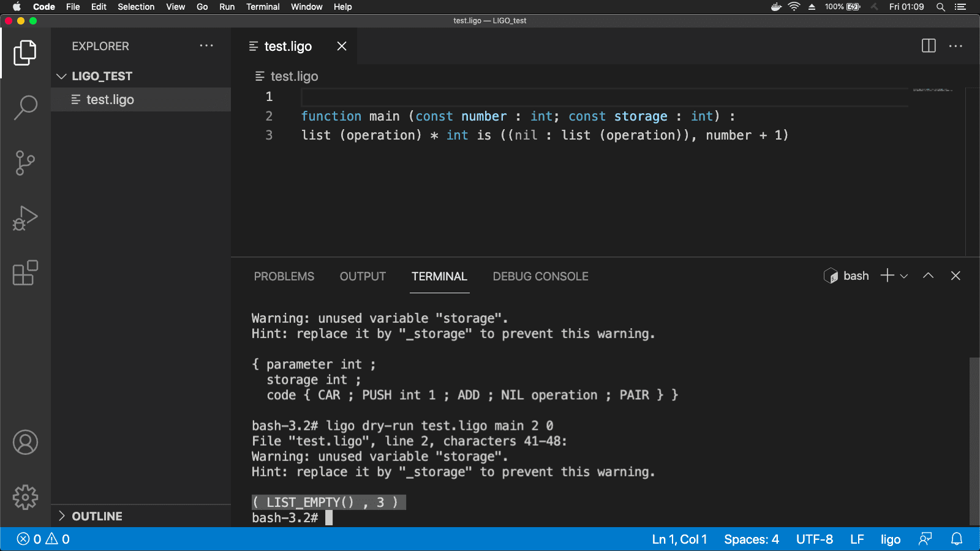980x551 pixels.
Task: Open the Manage gear settings icon
Action: pos(25,497)
